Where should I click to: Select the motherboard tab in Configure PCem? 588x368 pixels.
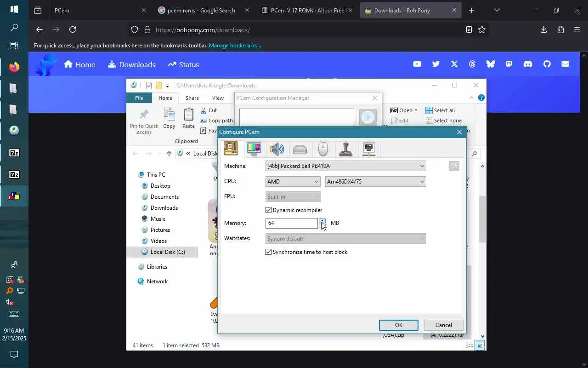click(231, 149)
